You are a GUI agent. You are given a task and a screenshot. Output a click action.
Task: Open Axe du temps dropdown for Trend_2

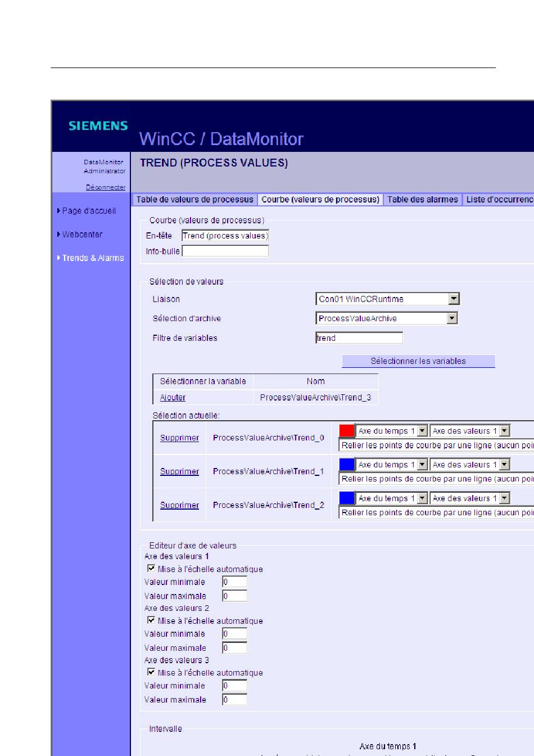(392, 498)
